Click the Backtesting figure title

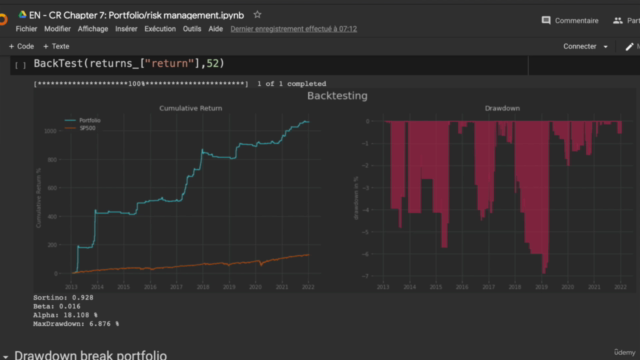pos(337,96)
